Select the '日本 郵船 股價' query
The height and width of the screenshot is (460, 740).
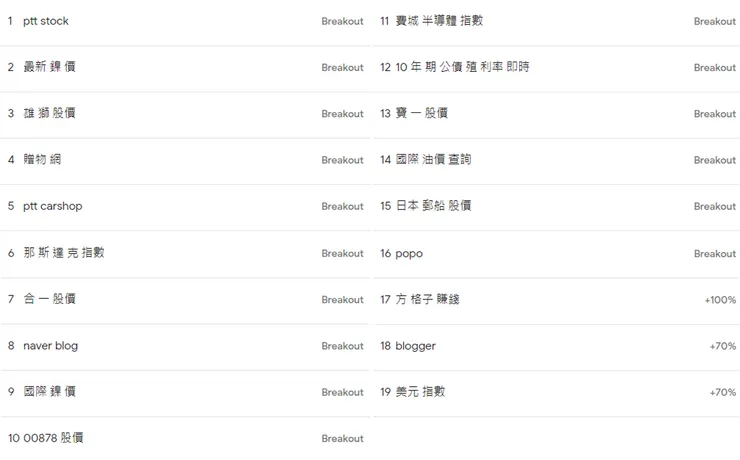coord(433,206)
